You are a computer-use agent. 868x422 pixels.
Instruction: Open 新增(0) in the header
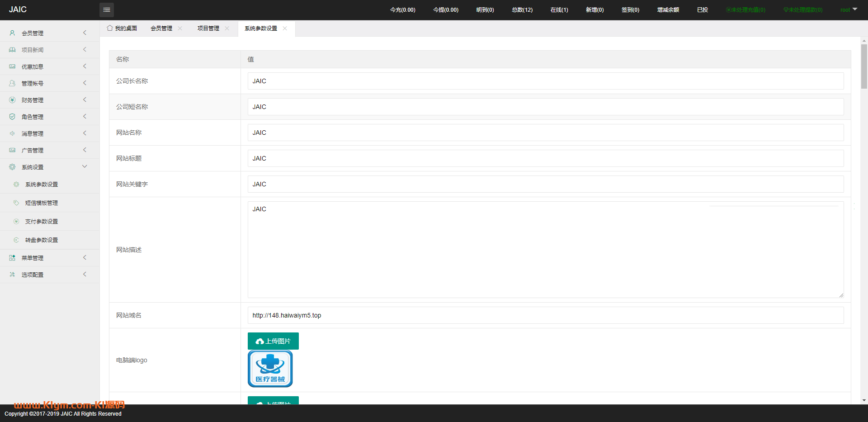click(595, 10)
